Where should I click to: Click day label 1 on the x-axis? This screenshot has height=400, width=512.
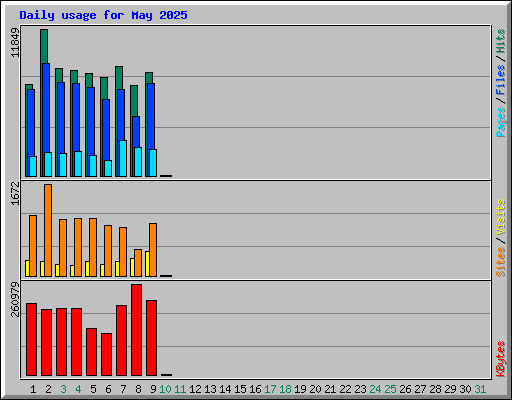(x=33, y=389)
